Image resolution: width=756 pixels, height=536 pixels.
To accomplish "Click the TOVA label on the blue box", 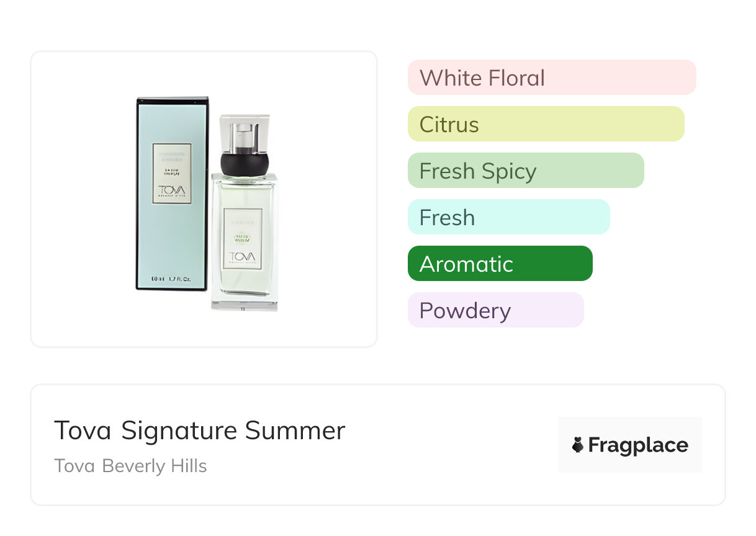I will pyautogui.click(x=171, y=191).
